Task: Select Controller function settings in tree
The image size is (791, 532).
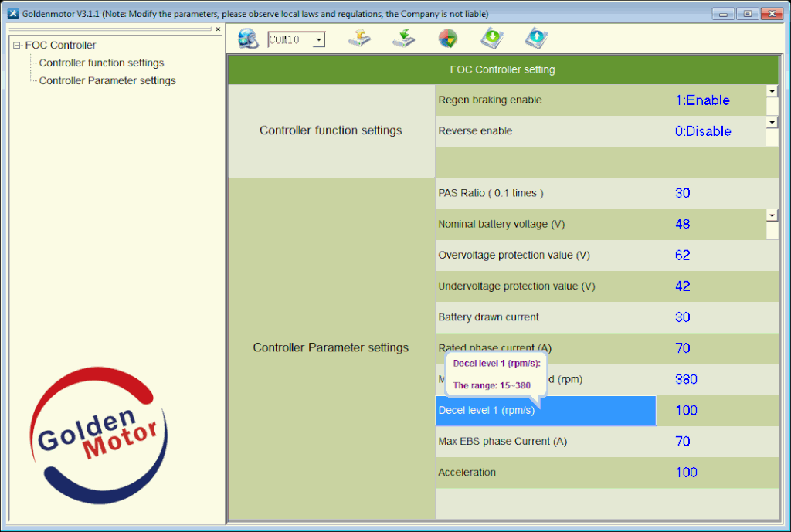Action: (x=101, y=63)
